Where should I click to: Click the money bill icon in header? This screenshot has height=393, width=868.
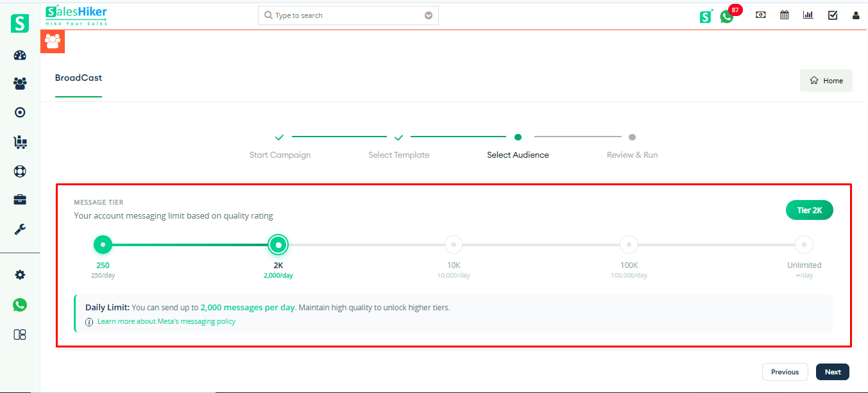click(x=761, y=15)
